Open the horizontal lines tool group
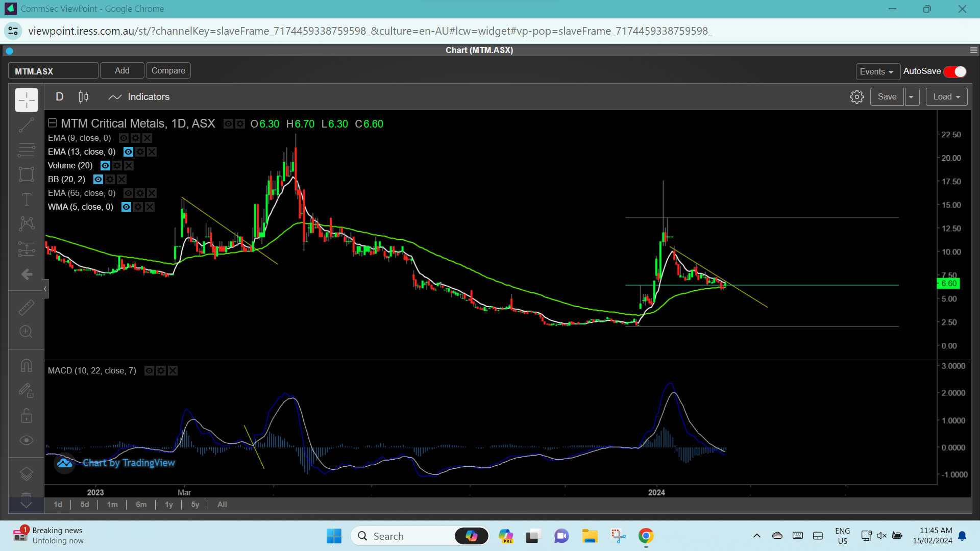 click(27, 149)
